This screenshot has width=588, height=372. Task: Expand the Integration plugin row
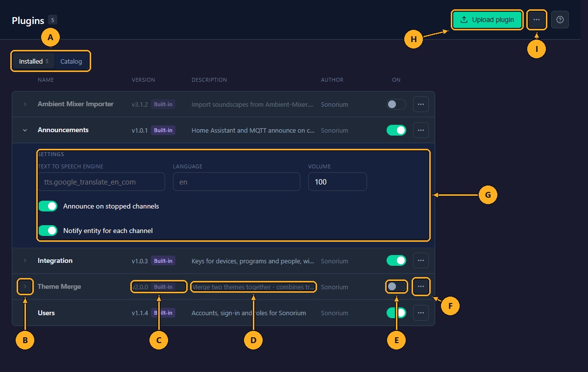[25, 261]
